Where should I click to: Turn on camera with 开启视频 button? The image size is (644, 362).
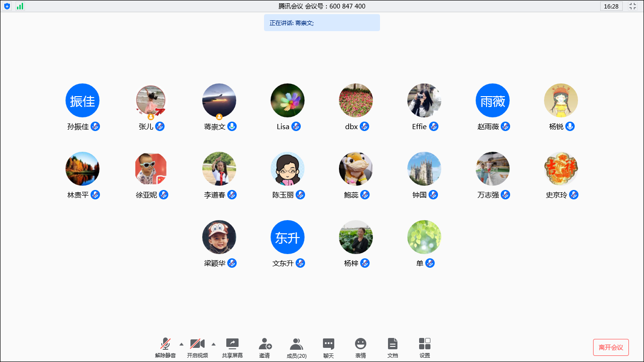click(198, 348)
